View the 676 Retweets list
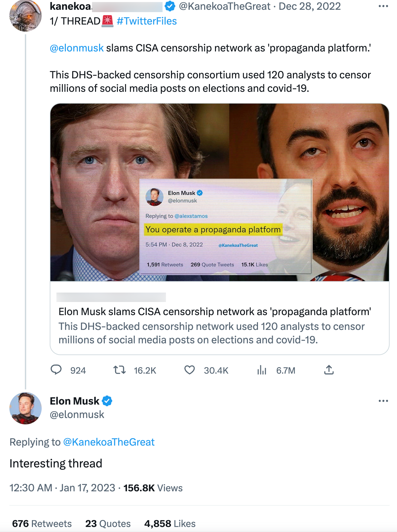 tap(42, 524)
